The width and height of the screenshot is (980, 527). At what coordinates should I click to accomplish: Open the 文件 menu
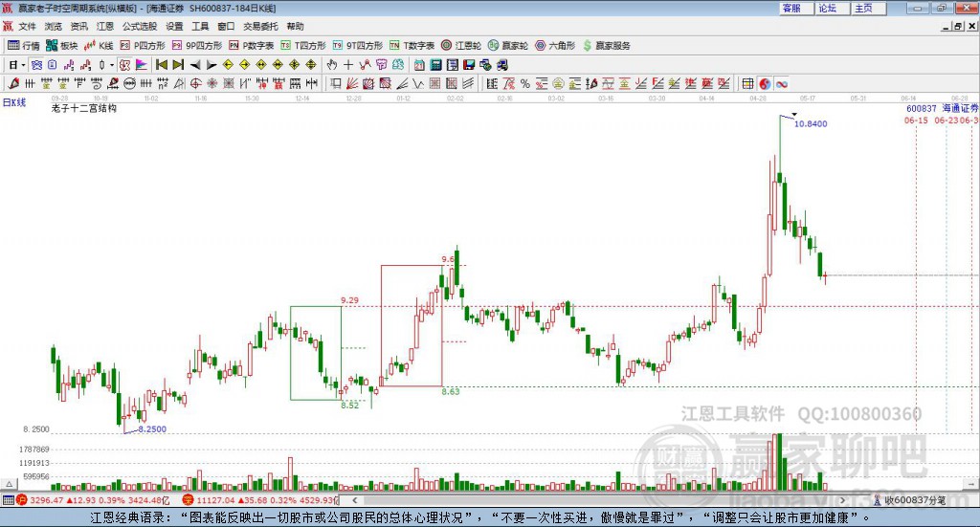pos(27,26)
